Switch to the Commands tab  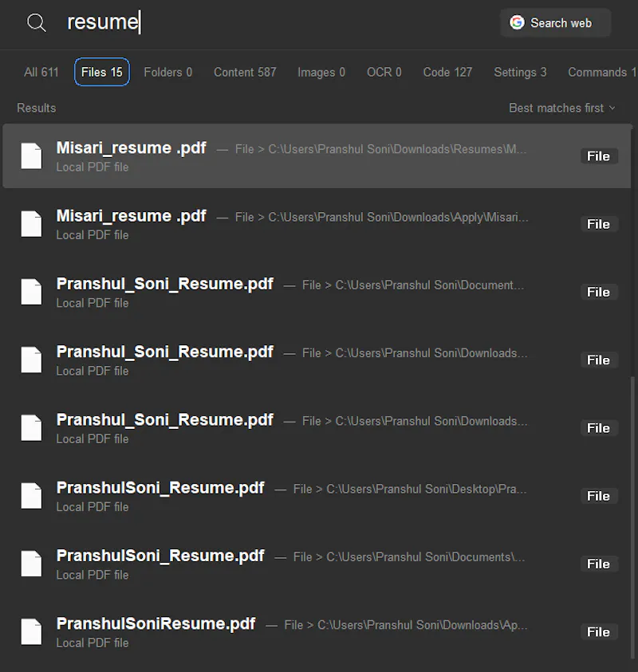(x=601, y=72)
